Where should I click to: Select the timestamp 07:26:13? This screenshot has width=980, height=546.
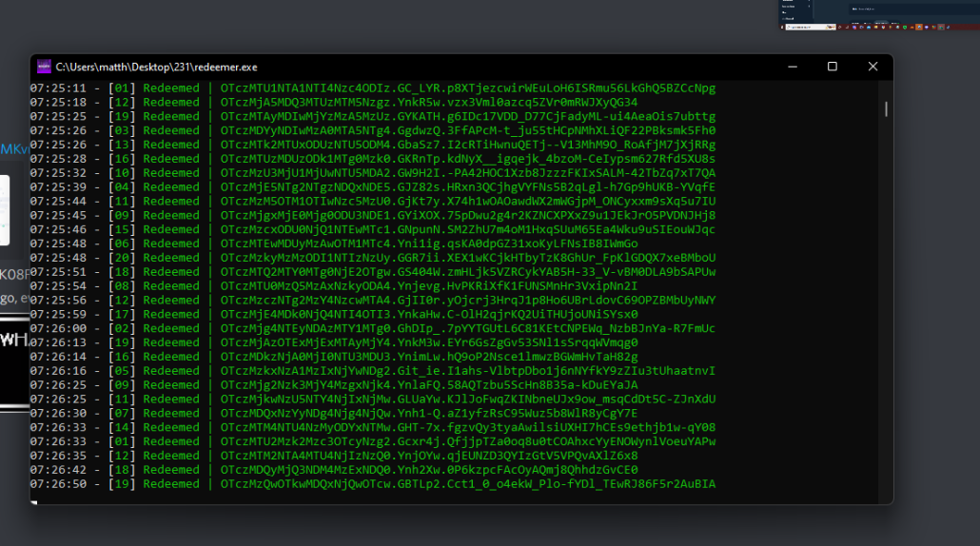click(x=58, y=342)
